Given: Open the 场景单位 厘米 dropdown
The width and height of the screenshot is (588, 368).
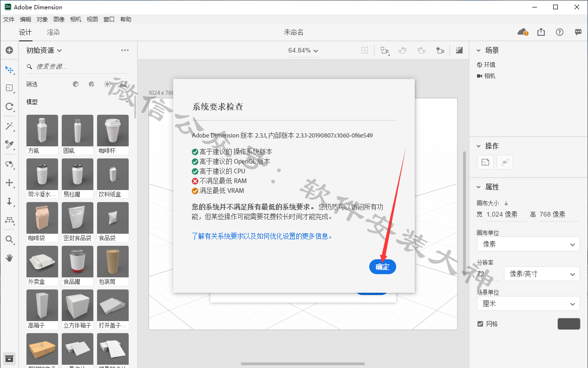Looking at the screenshot, I should coord(529,303).
